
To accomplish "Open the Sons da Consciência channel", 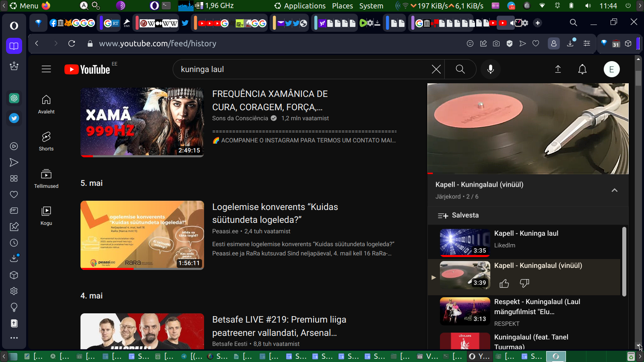I will pos(240,118).
